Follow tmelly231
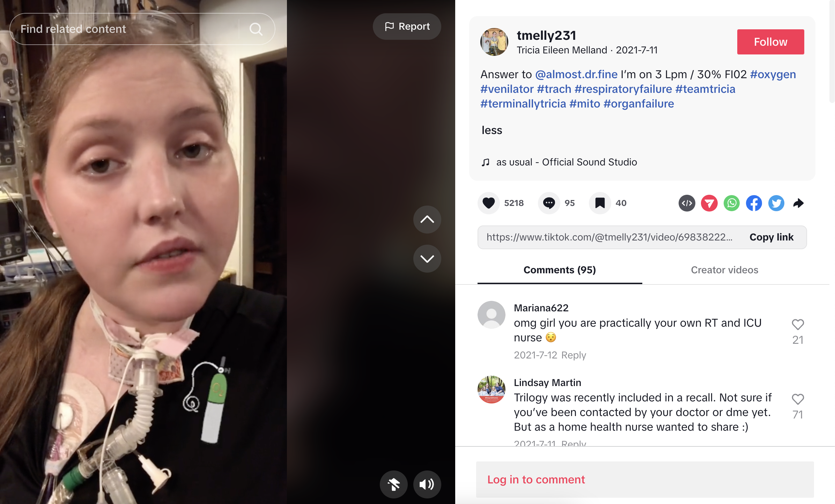The width and height of the screenshot is (835, 504). click(x=770, y=42)
